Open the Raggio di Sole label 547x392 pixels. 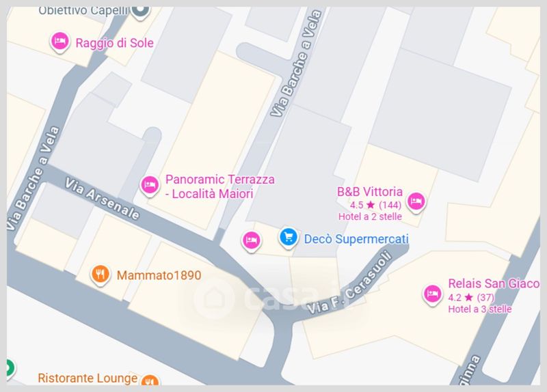tap(114, 43)
